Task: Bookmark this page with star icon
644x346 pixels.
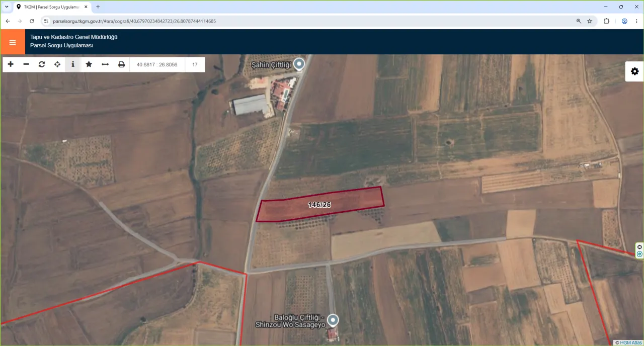Action: [590, 21]
